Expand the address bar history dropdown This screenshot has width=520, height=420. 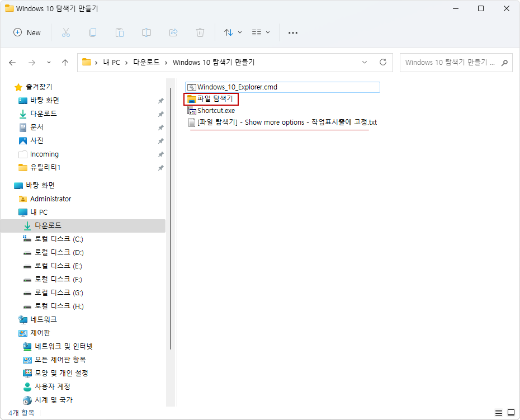click(x=365, y=63)
